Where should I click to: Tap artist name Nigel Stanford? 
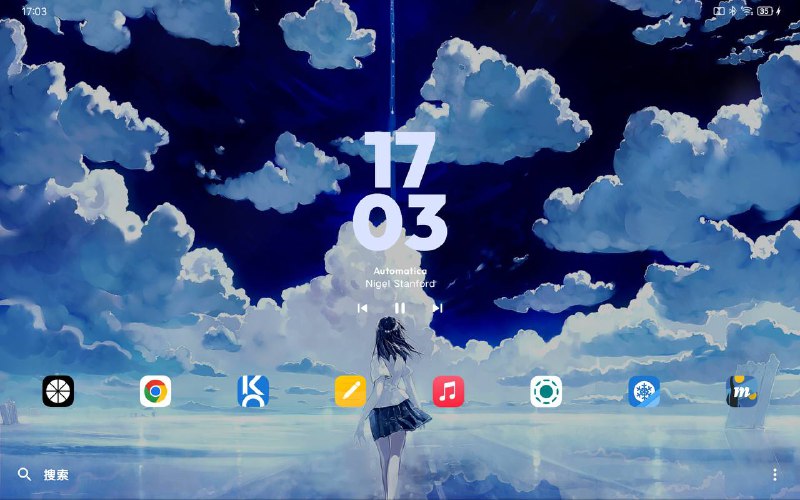click(x=400, y=283)
